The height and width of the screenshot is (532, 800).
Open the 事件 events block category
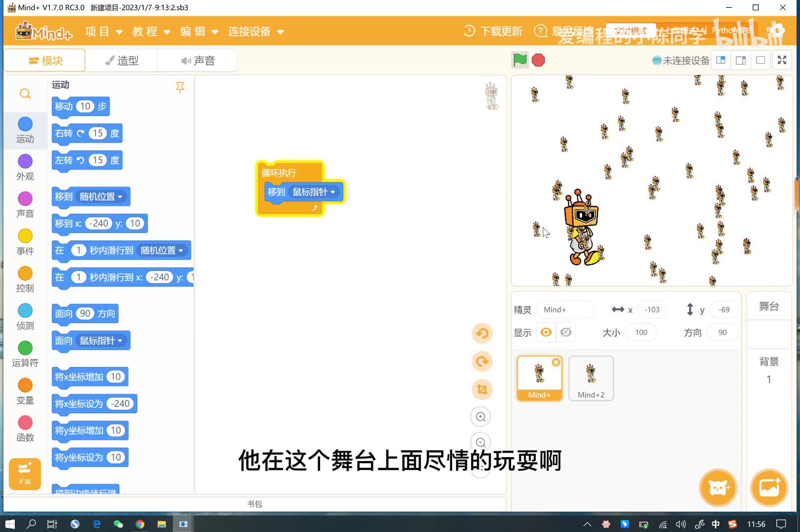click(x=25, y=242)
